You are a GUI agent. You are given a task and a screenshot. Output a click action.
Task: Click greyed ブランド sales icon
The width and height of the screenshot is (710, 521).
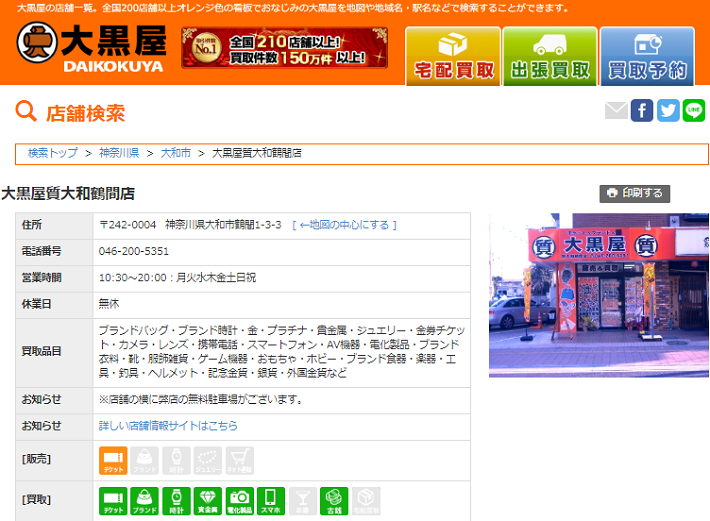tap(144, 461)
